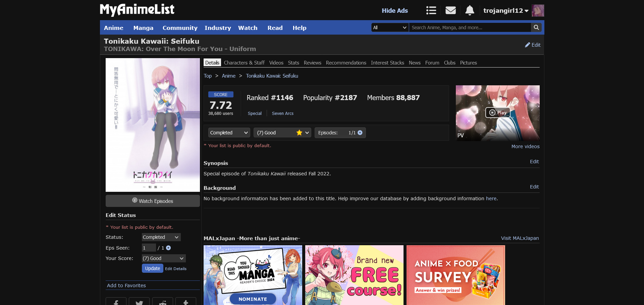Increment Eps Seen plus icon in Edit Status
Screen dimensions: 644x305
click(x=168, y=248)
